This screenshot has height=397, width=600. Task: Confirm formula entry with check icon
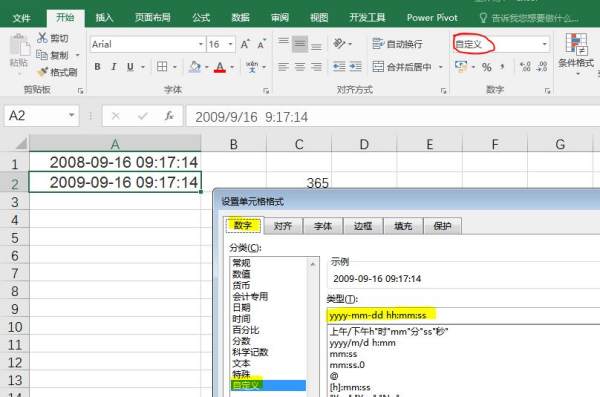[x=143, y=116]
